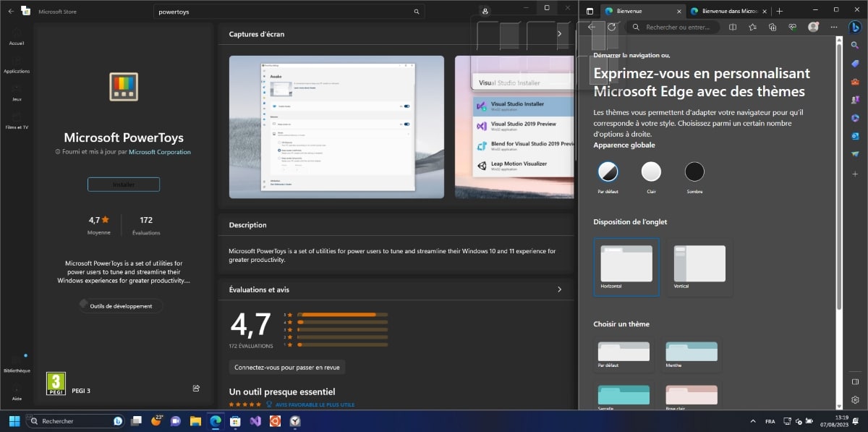Choose Vertical tab layout
This screenshot has height=432, width=868.
tap(699, 267)
